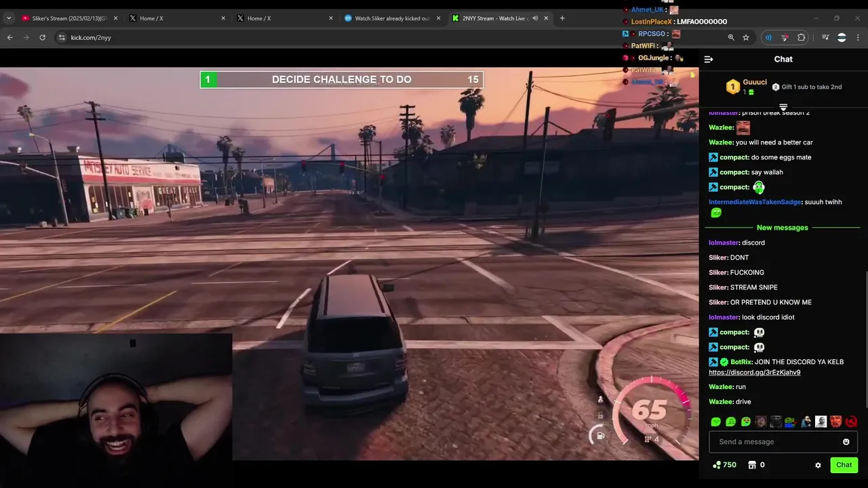The height and width of the screenshot is (488, 868).
Task: Insert the green heart-eyes emote
Action: pyautogui.click(x=745, y=422)
